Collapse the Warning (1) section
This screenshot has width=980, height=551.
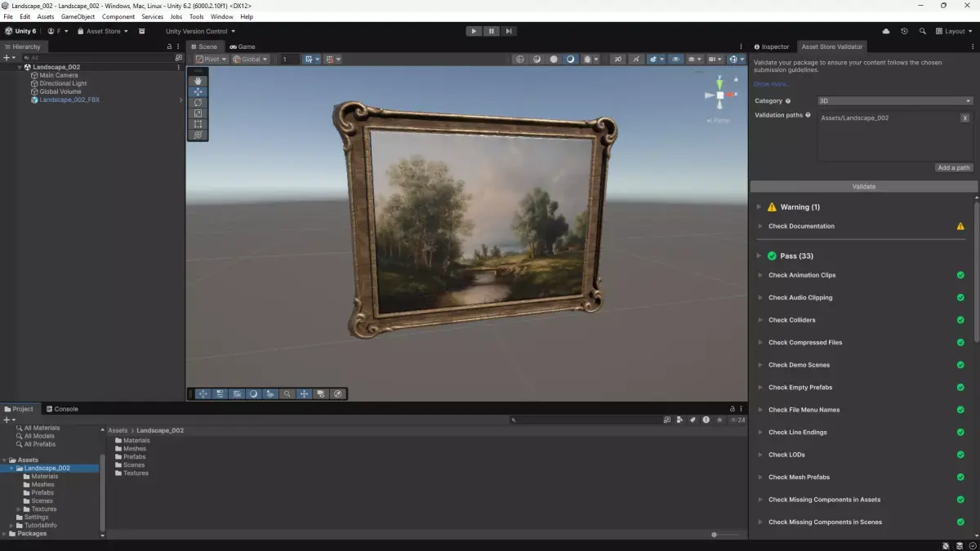click(x=759, y=207)
